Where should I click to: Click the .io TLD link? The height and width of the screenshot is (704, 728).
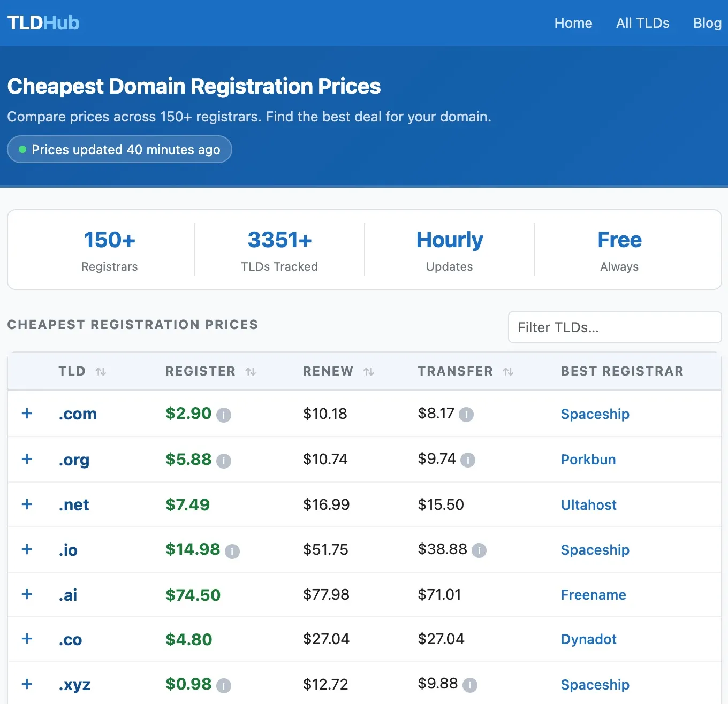point(68,550)
